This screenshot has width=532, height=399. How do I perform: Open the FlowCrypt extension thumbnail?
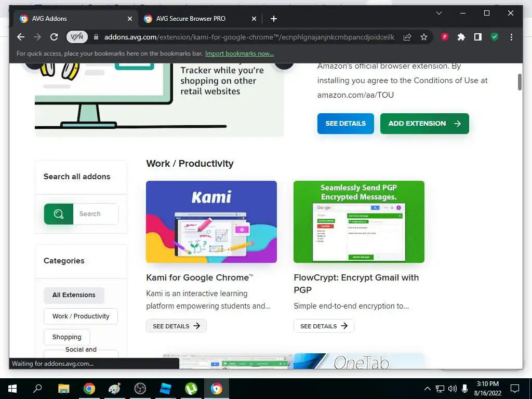[359, 221]
